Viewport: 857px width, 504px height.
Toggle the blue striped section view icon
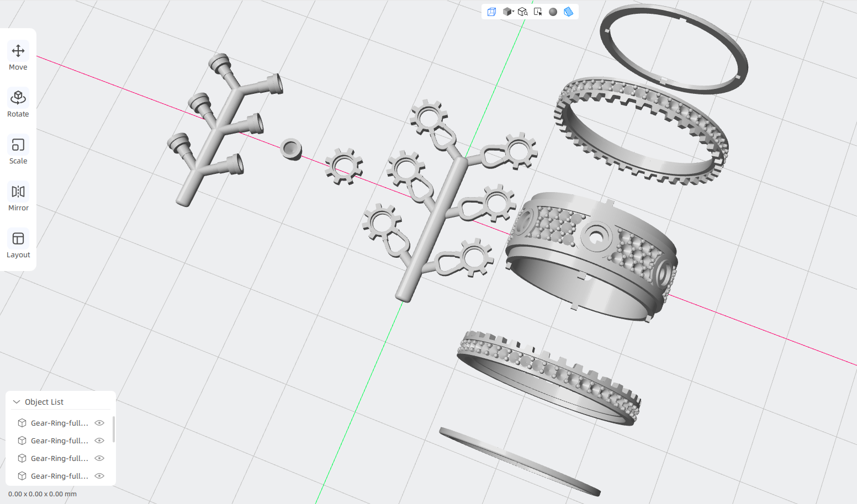[568, 12]
